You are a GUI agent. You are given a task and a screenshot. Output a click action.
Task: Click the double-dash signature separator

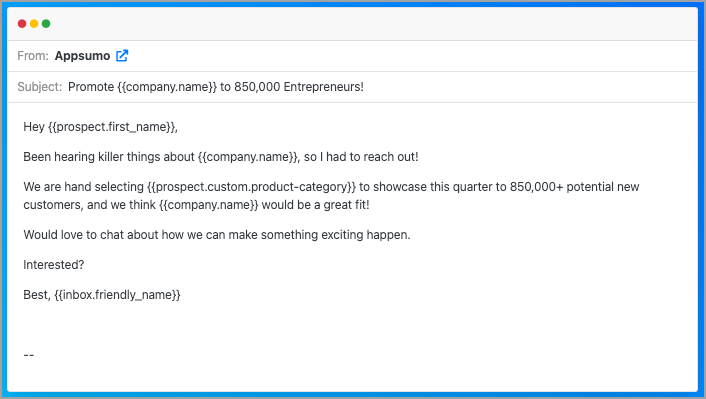point(29,355)
